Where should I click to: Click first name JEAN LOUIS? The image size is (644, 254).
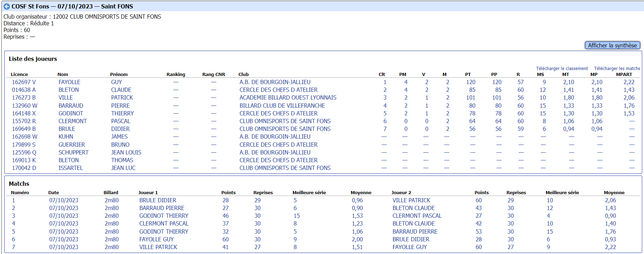(x=126, y=152)
